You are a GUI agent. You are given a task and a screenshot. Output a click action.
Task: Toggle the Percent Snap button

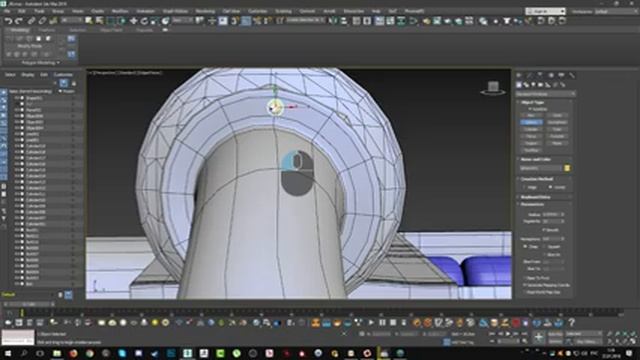[x=257, y=21]
